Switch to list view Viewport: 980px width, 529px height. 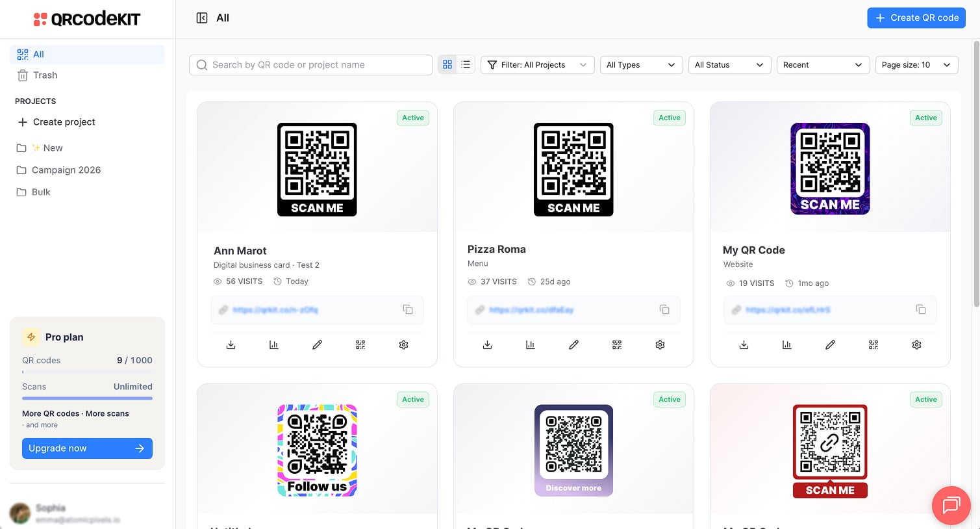(x=466, y=65)
